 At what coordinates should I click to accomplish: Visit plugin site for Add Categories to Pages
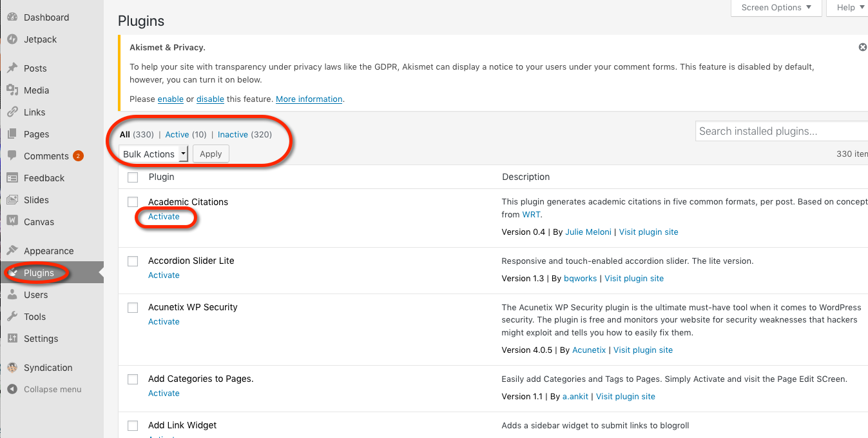point(626,397)
